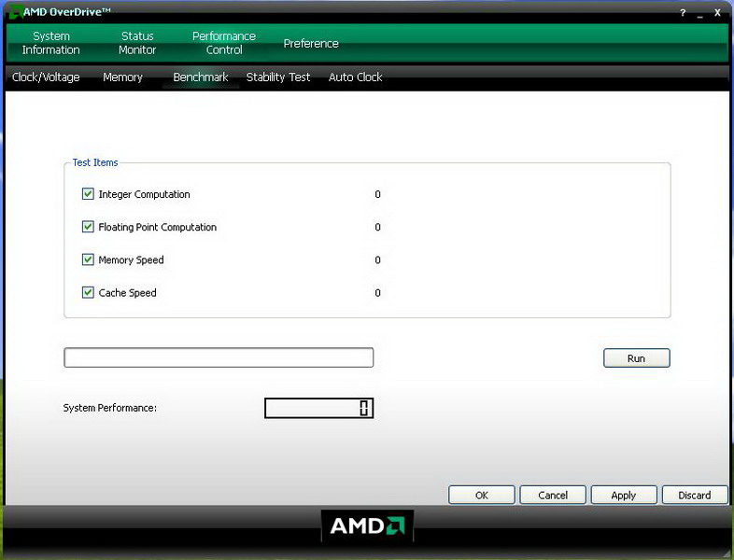Apply the current settings
The height and width of the screenshot is (560, 734).
pos(624,495)
